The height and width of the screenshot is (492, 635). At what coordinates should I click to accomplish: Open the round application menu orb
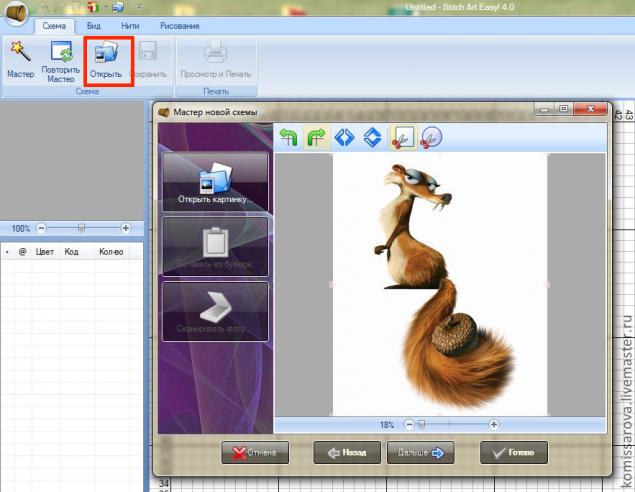[x=16, y=13]
